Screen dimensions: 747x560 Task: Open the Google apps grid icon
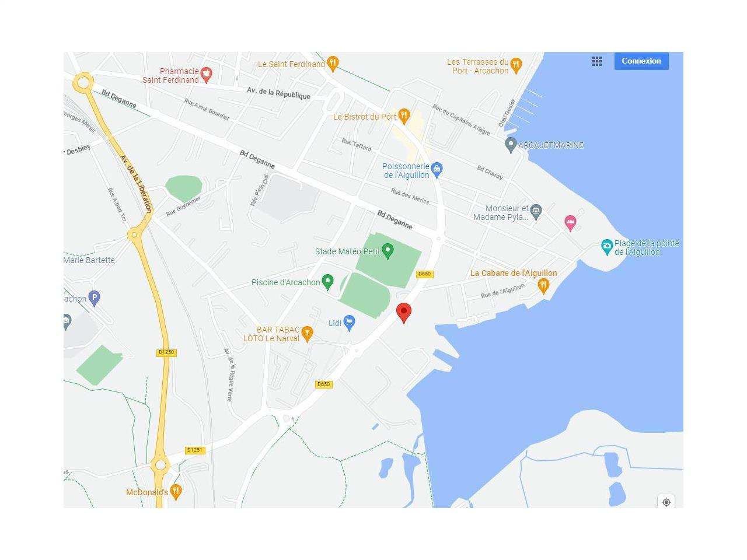click(596, 61)
